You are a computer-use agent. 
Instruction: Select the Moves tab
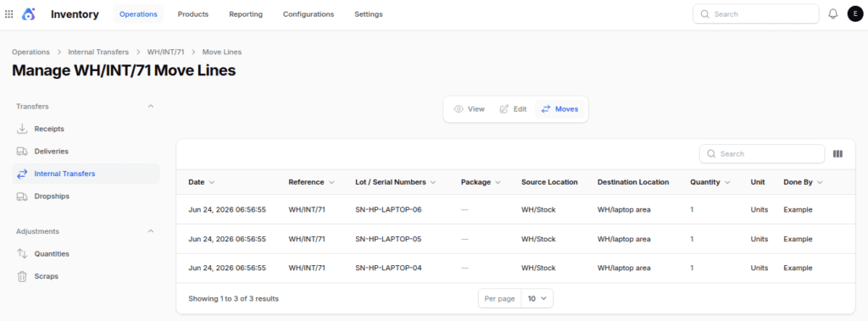tap(559, 109)
